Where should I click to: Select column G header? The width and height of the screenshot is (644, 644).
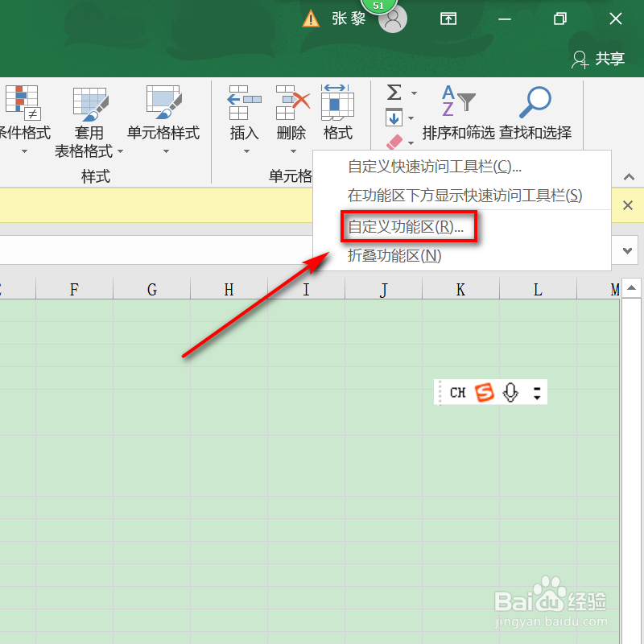pyautogui.click(x=151, y=289)
